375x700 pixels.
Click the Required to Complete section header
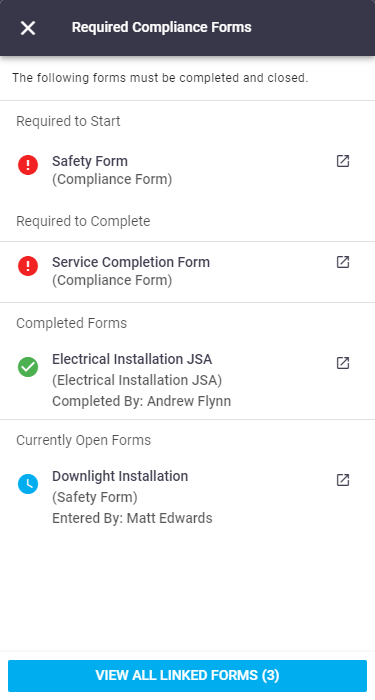pyautogui.click(x=83, y=221)
